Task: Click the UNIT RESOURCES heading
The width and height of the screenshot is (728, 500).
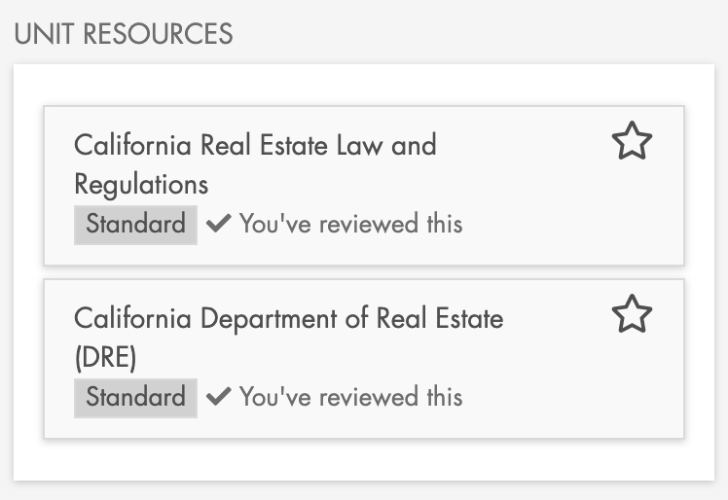Action: [x=123, y=33]
